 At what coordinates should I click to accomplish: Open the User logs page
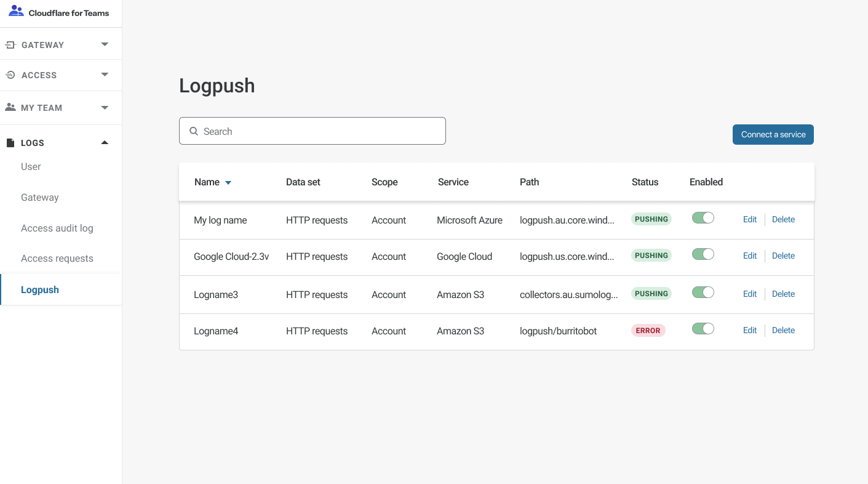[31, 166]
